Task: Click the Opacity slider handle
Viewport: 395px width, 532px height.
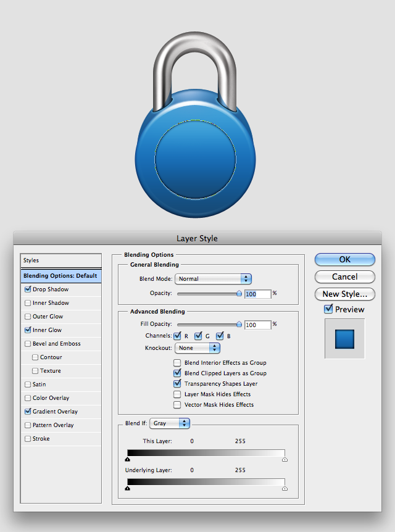Action: point(239,293)
